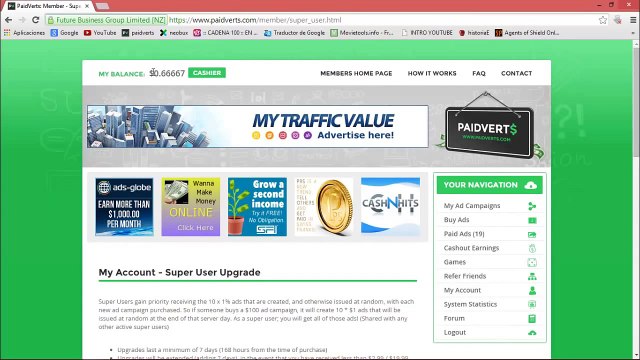Open Grow a second income ad
Viewport: 640px width, 360px height.
(x=257, y=207)
